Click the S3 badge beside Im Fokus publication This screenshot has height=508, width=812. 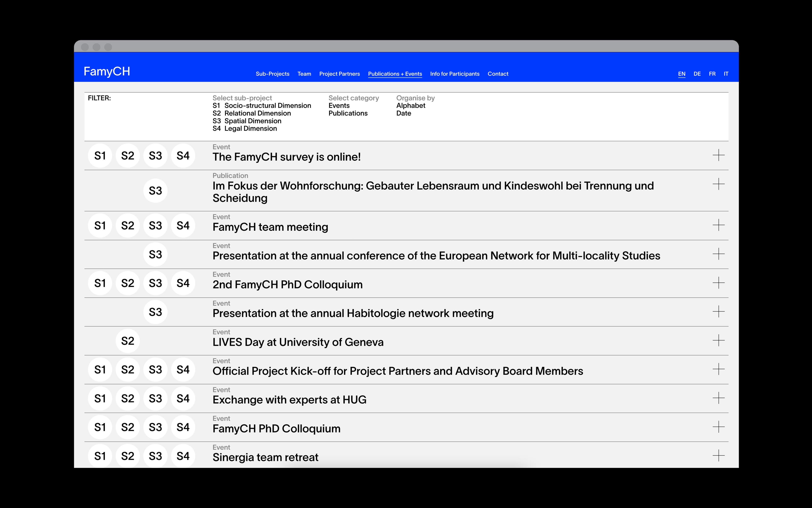(x=155, y=191)
